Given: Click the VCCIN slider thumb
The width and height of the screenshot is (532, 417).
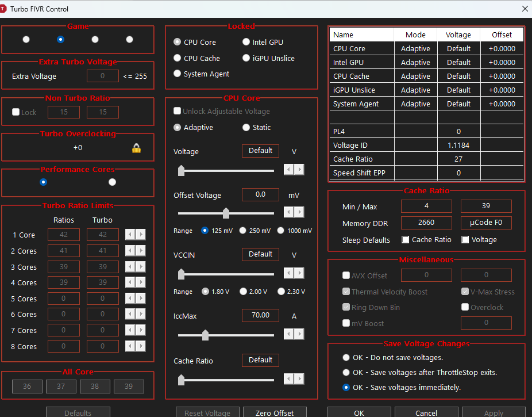Looking at the screenshot, I should click(x=182, y=274).
